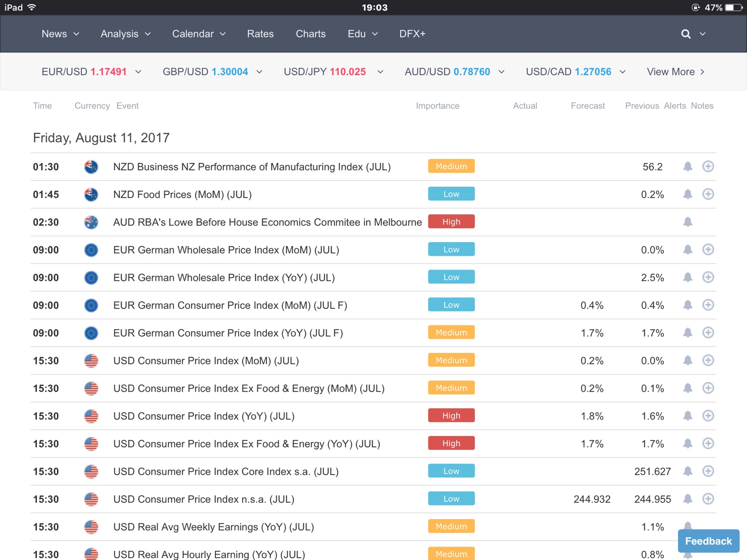Expand the USD/JPY rate dropdown arrow
This screenshot has width=747, height=560.
click(x=380, y=72)
